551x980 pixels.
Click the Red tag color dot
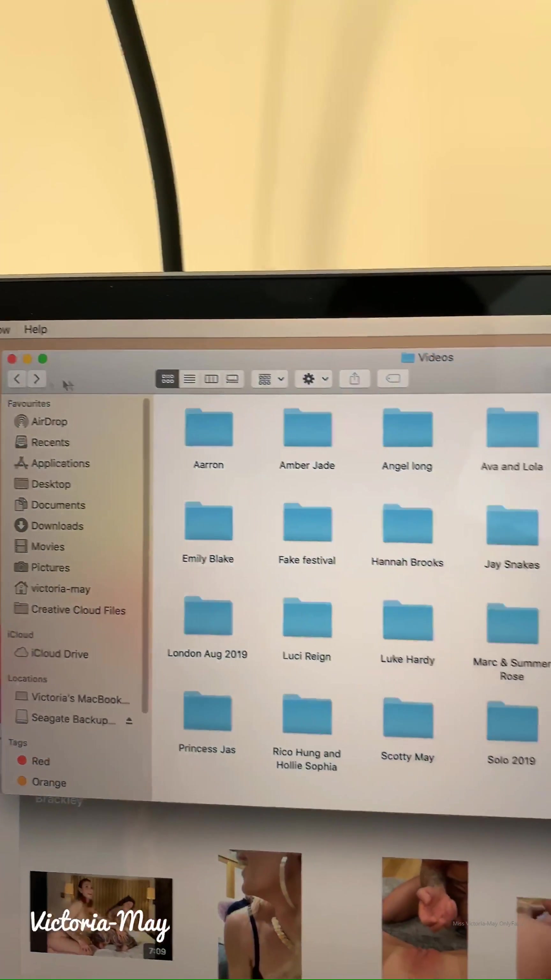coord(22,760)
